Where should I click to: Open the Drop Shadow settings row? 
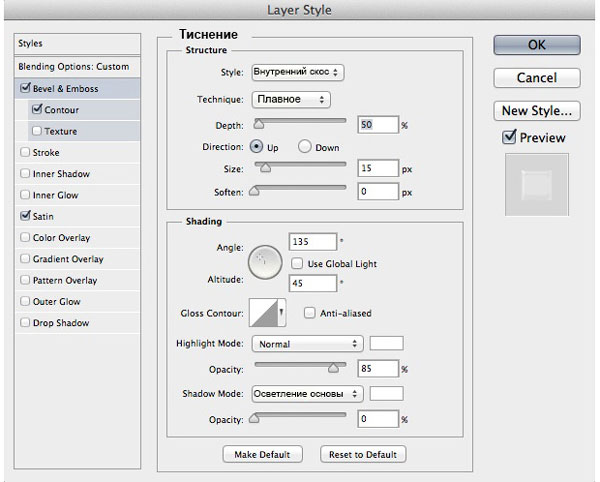point(77,322)
